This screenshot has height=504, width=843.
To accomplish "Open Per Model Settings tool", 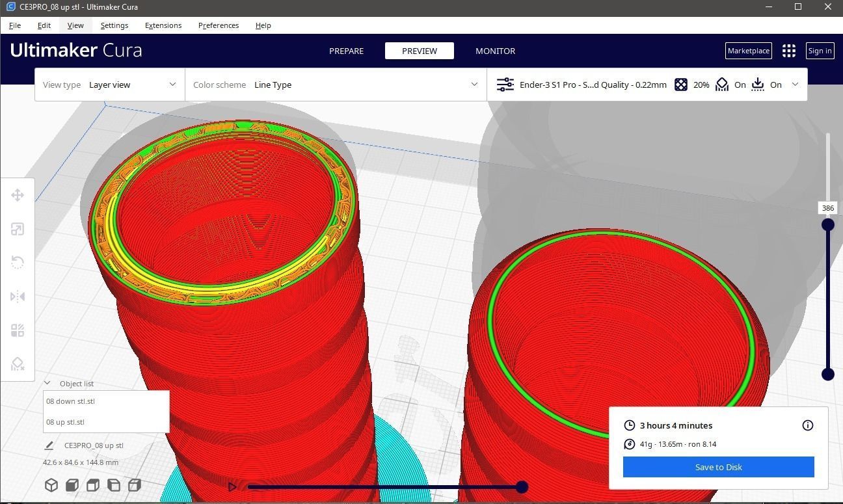I will [18, 330].
